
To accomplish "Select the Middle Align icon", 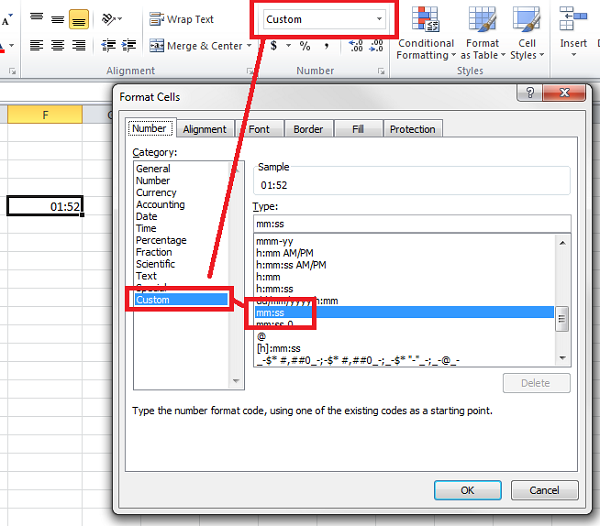I will click(58, 19).
